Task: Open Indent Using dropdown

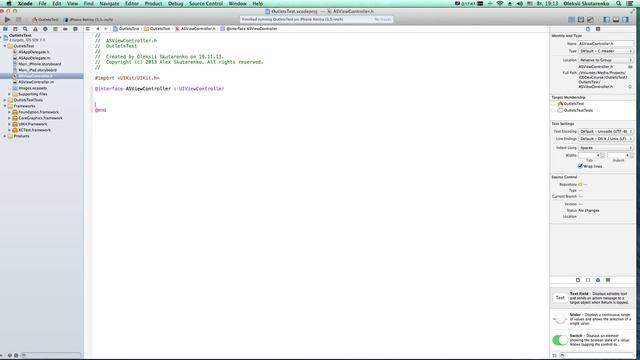Action: click(x=606, y=148)
